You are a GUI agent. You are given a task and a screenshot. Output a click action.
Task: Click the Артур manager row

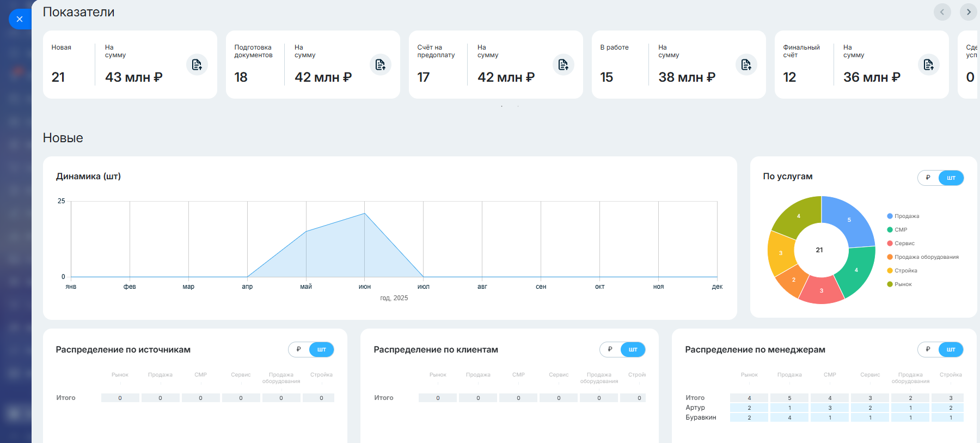click(695, 408)
